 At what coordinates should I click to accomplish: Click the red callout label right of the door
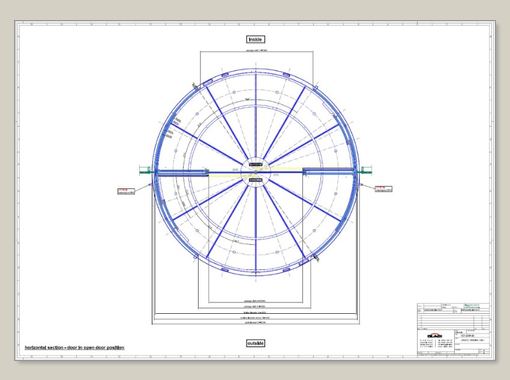(x=384, y=189)
